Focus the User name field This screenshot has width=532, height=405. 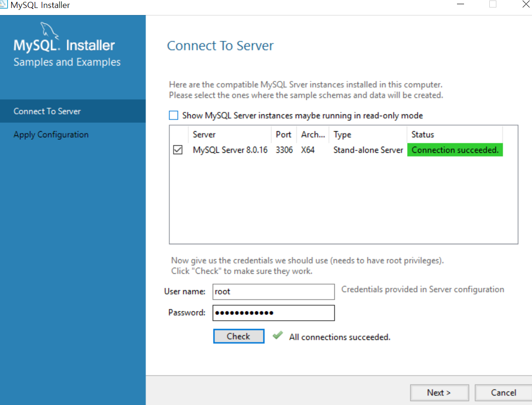pyautogui.click(x=273, y=292)
